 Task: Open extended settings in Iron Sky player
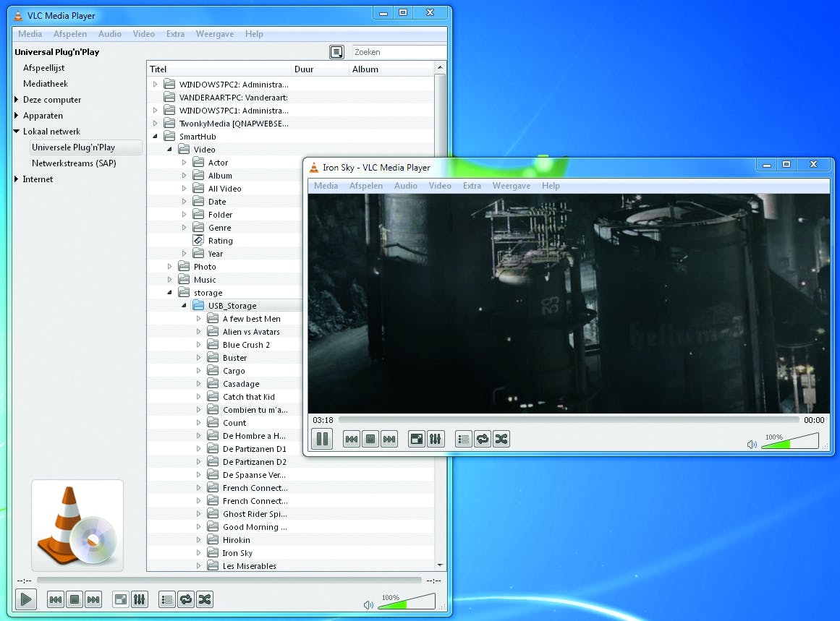pos(436,439)
